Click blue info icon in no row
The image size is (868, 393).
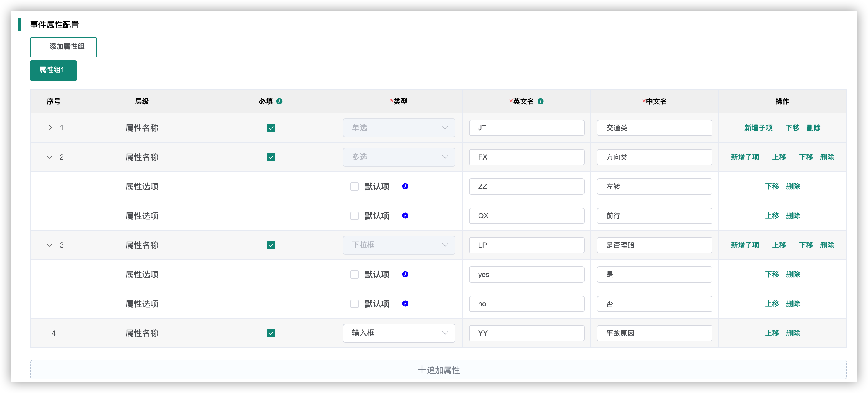point(405,304)
